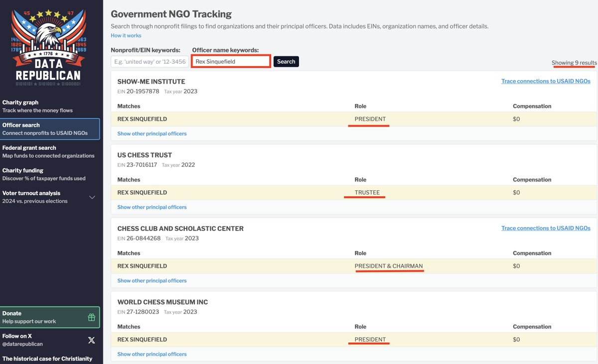The width and height of the screenshot is (598, 364).
Task: Click Tax year 2022 for US Chess Trust
Action: (x=179, y=165)
